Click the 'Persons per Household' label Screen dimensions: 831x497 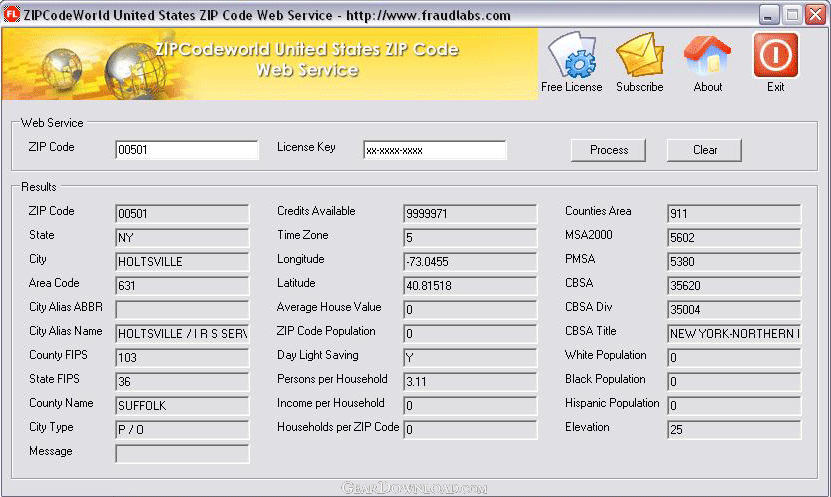[x=332, y=379]
